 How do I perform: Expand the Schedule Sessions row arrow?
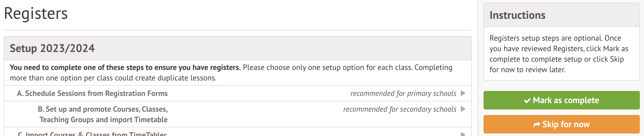coord(463,93)
